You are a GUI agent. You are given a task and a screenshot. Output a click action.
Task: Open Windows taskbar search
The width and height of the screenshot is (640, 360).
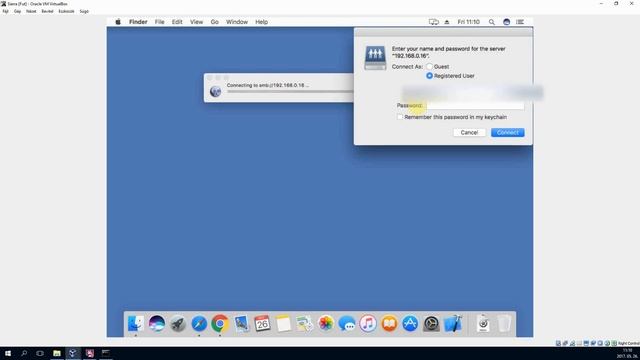(x=24, y=353)
